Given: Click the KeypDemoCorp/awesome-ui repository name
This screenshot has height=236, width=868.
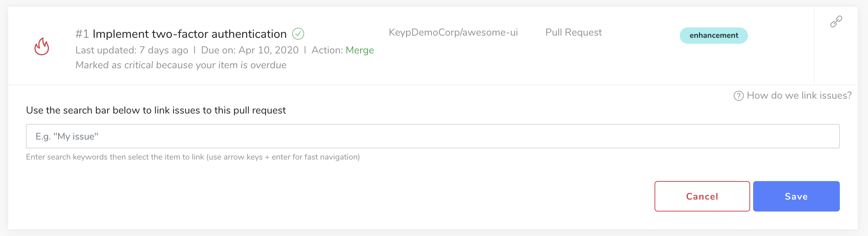Looking at the screenshot, I should (x=453, y=33).
